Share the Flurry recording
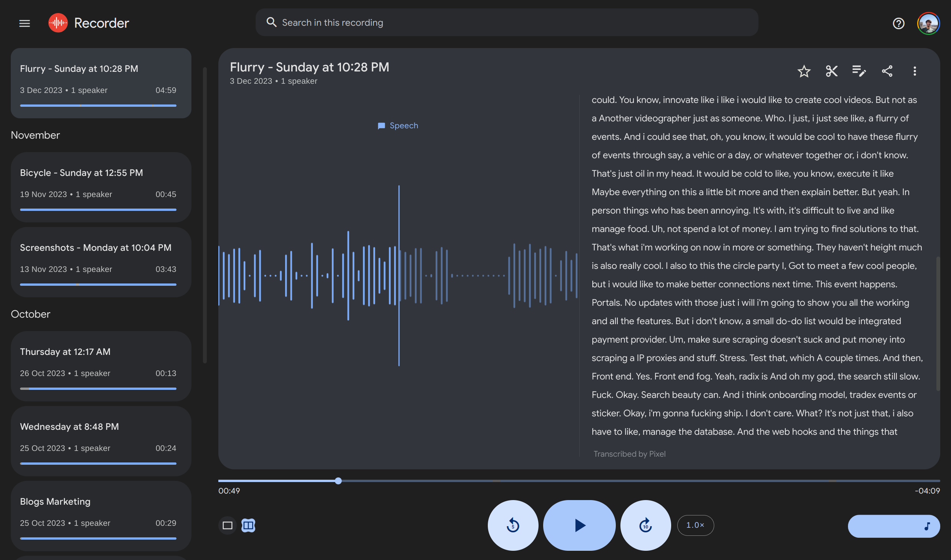The height and width of the screenshot is (560, 951). click(x=887, y=71)
